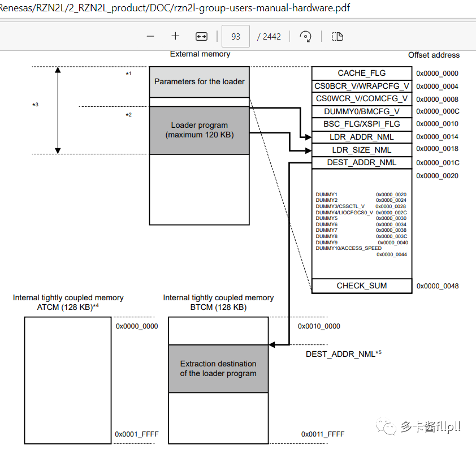This screenshot has width=476, height=449.
Task: Click offset address 0x0000_0004
Action: coord(437,87)
